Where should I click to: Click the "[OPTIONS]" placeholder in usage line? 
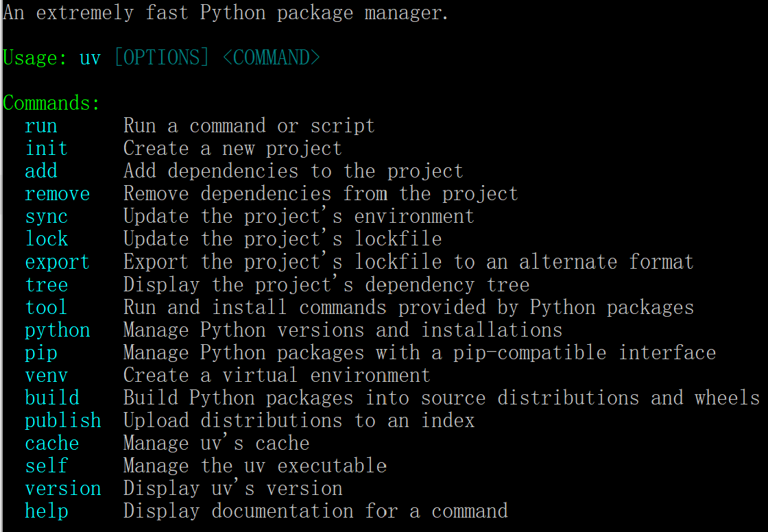[162, 58]
